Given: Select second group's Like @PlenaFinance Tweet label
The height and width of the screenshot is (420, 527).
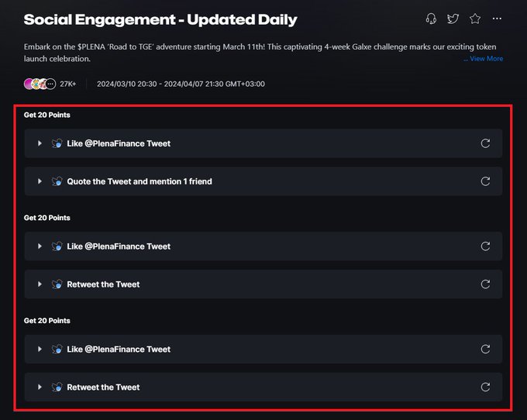Looking at the screenshot, I should click(119, 246).
